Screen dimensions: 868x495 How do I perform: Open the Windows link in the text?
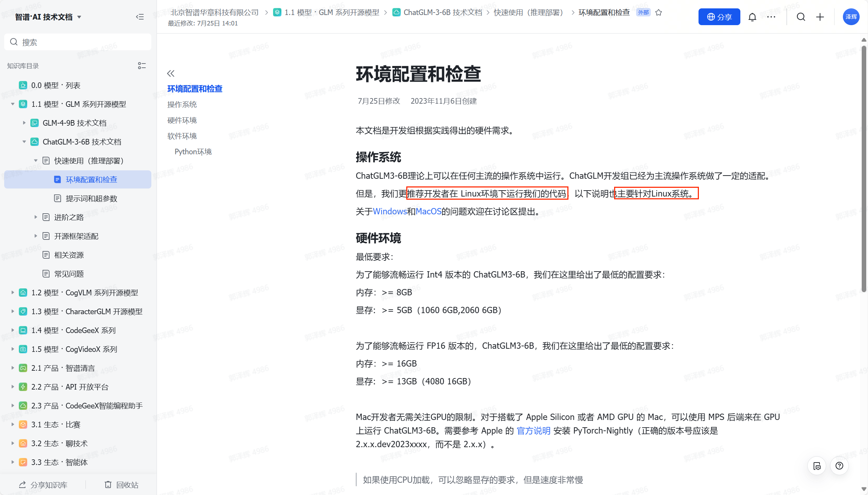[390, 211]
